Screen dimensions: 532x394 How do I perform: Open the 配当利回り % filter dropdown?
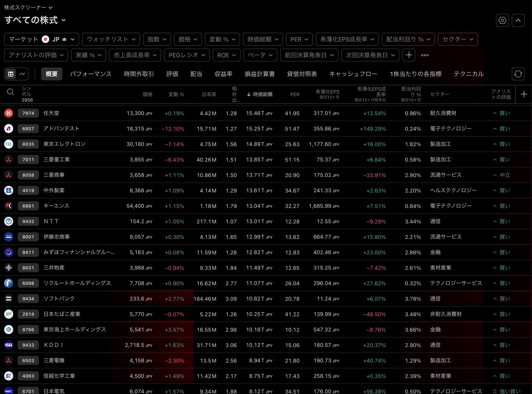point(408,39)
